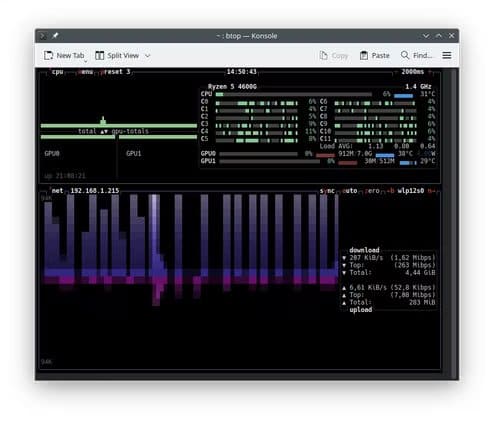Click the down-chevron button in the title bar
Viewport: 494px width, 422px height.
click(x=426, y=36)
